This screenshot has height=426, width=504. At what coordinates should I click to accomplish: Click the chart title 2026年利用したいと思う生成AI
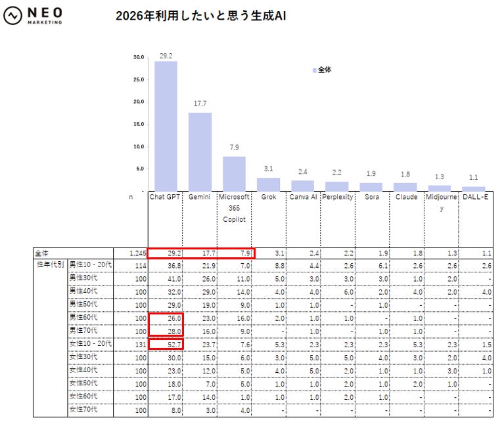pyautogui.click(x=200, y=16)
